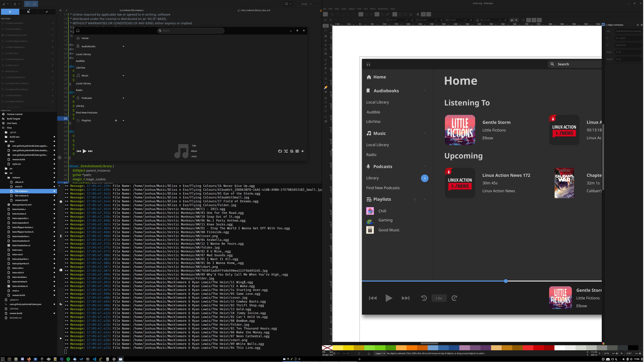Click the shuffle icon in player bar

pyautogui.click(x=286, y=151)
